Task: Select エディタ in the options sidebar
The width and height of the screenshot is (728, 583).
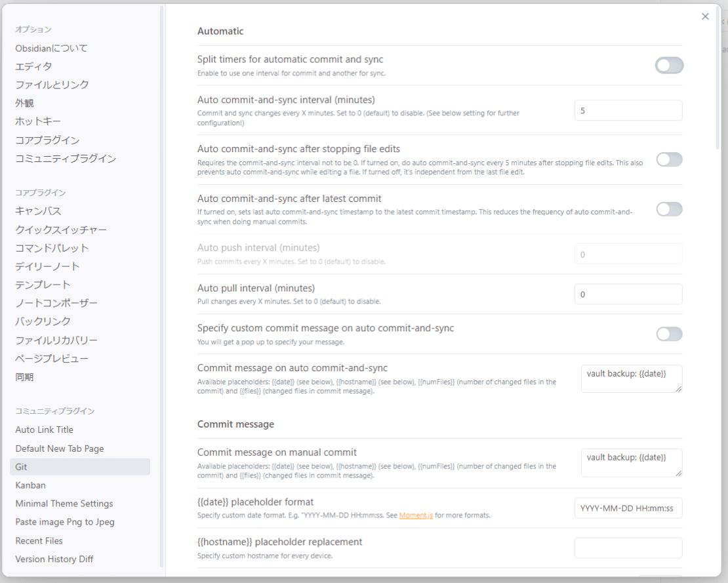Action: [34, 66]
